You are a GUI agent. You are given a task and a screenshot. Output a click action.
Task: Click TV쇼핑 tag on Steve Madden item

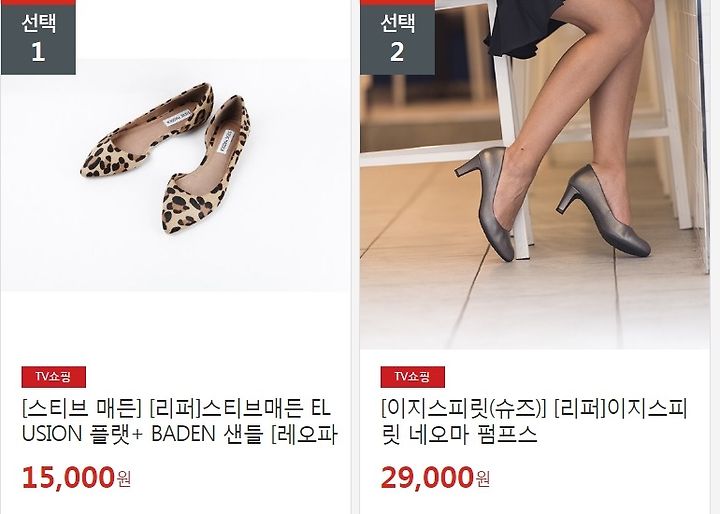(x=53, y=377)
